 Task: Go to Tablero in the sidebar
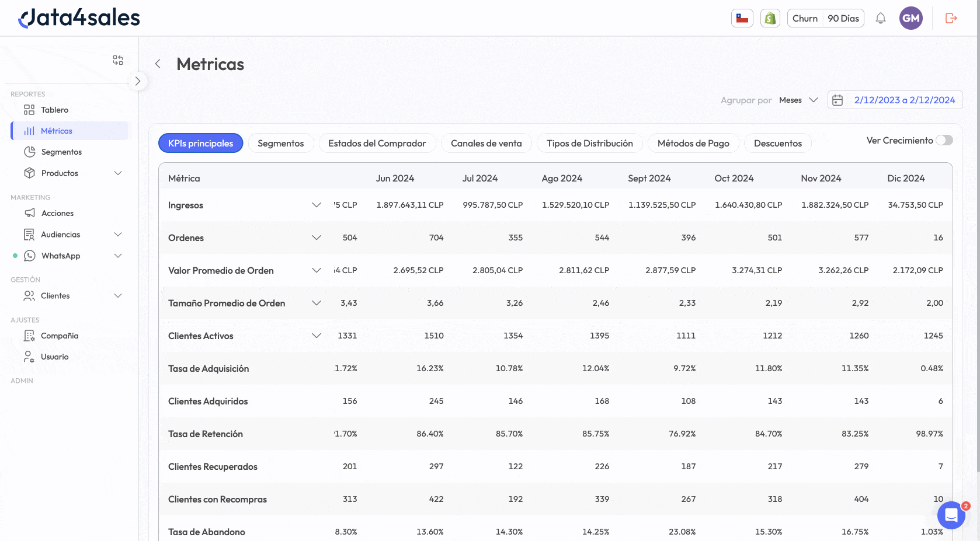(54, 110)
